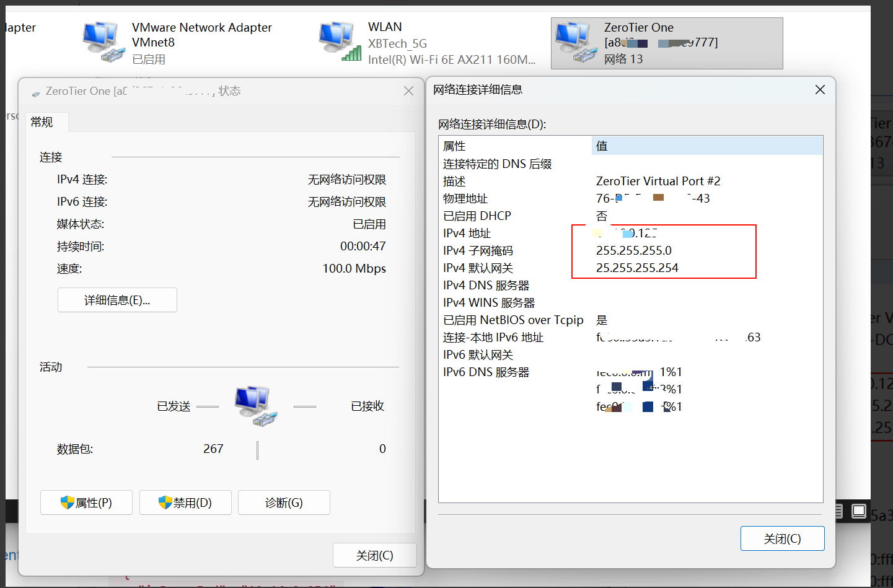The image size is (893, 588).
Task: Close the ZeroTier One status dialog with X
Action: click(408, 91)
